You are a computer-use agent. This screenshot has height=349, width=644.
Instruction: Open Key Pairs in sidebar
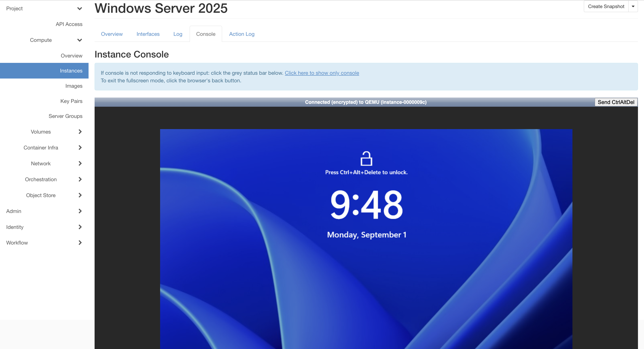click(71, 101)
